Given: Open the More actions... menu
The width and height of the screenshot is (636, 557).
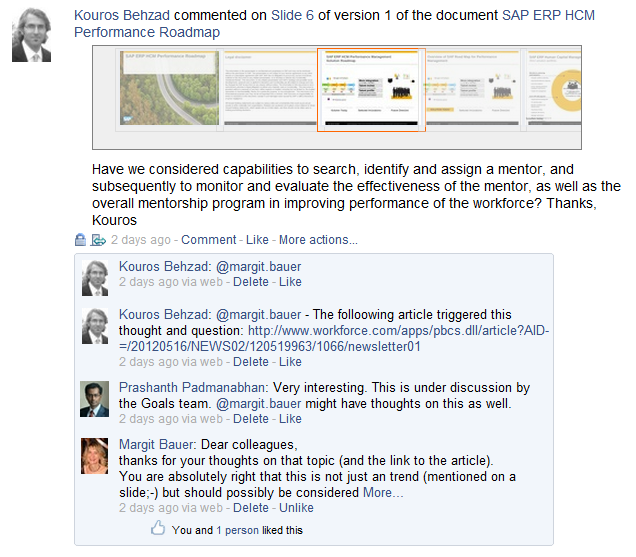Looking at the screenshot, I should [318, 240].
